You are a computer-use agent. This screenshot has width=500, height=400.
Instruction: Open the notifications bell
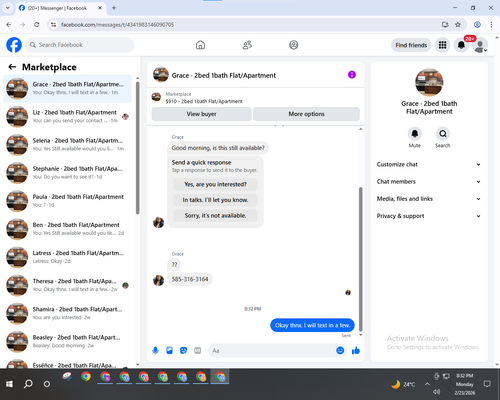[461, 45]
